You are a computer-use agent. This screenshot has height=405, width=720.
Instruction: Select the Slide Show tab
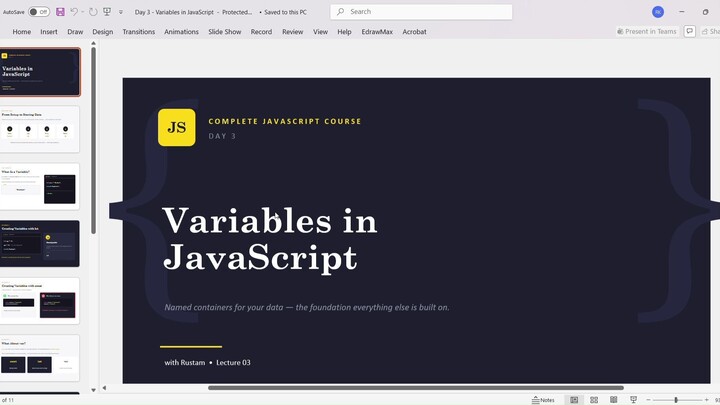225,32
